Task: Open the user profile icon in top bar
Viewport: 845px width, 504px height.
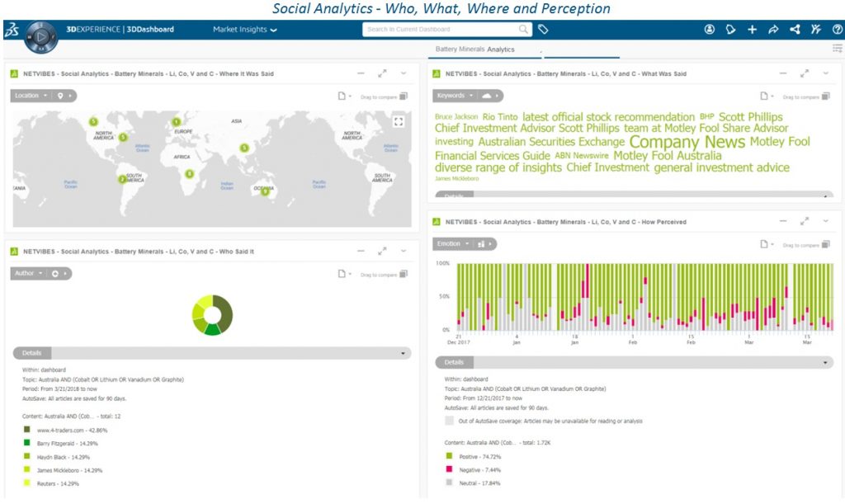Action: [709, 29]
